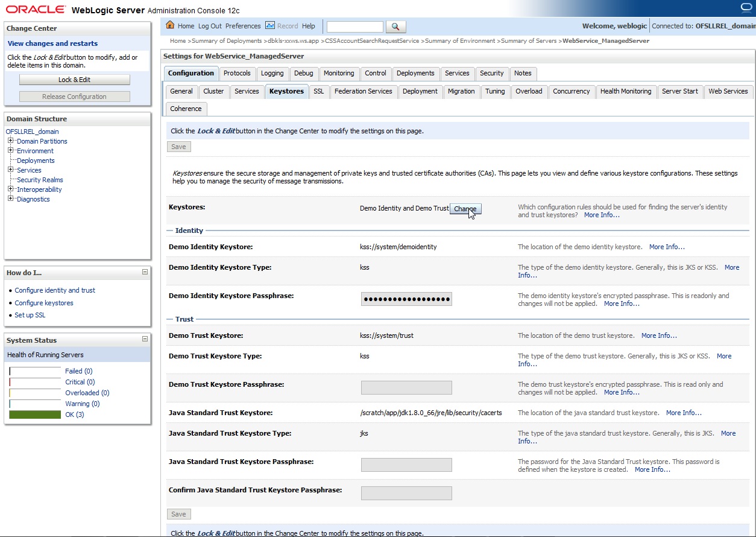Viewport: 756px width, 537px height.
Task: Select the General subtab
Action: click(x=181, y=91)
